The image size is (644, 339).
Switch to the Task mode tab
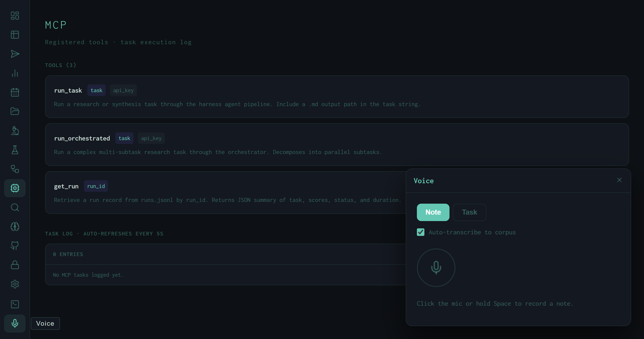469,212
